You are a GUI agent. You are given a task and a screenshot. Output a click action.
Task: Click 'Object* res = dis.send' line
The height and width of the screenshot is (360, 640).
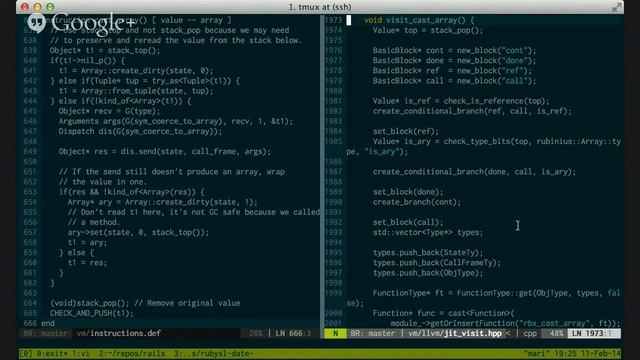165,151
